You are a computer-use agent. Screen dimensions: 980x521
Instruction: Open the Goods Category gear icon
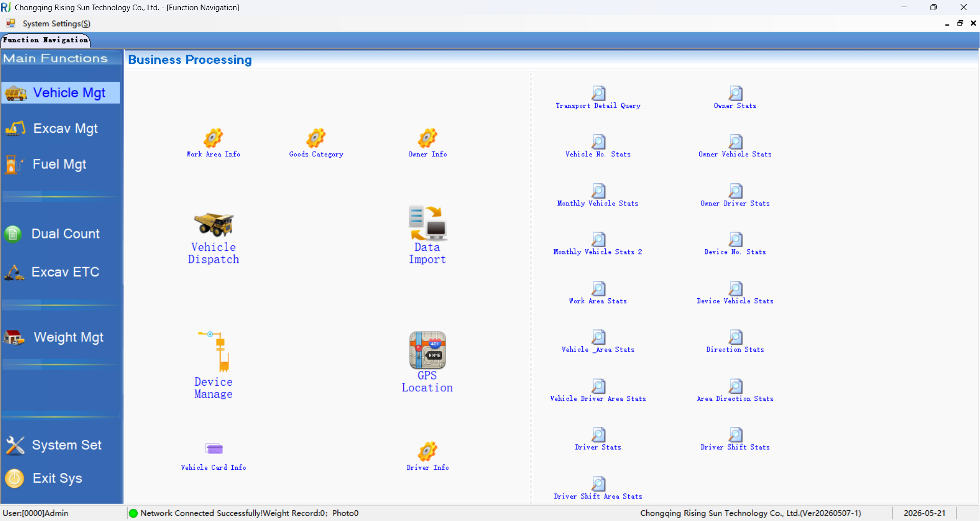click(x=316, y=138)
